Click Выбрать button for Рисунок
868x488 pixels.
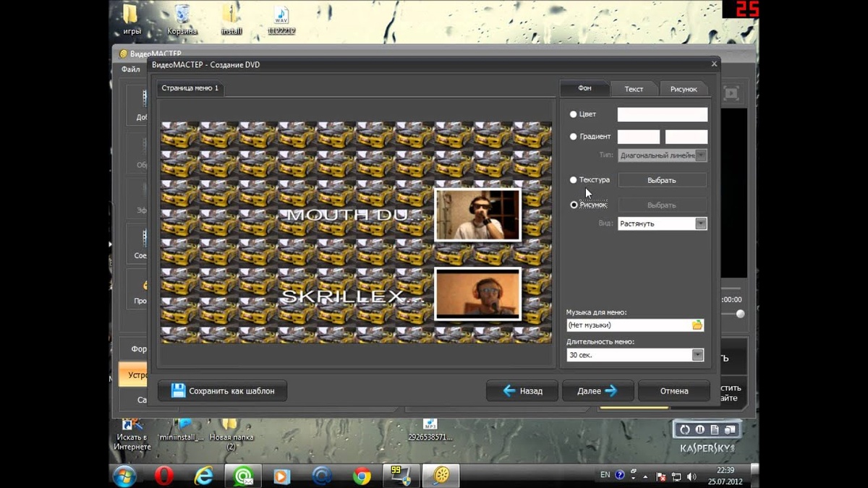(x=662, y=205)
